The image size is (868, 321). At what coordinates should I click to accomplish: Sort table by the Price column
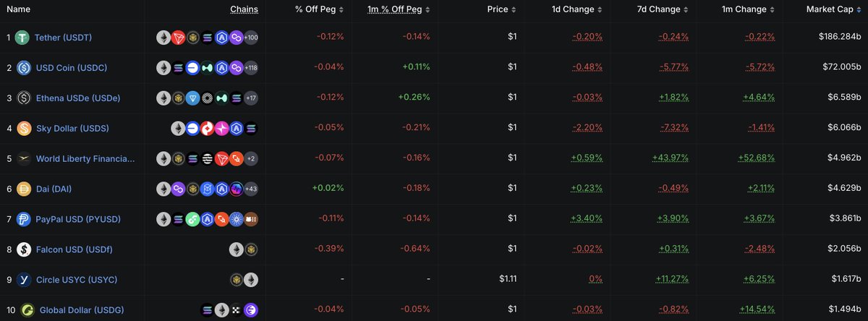[502, 10]
